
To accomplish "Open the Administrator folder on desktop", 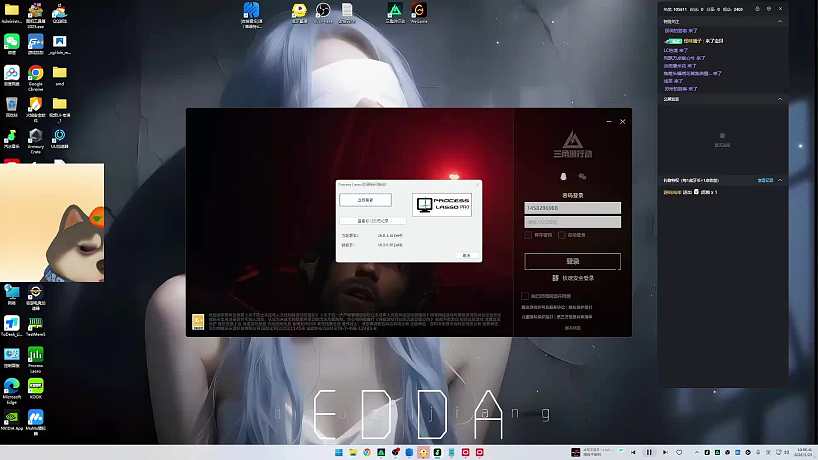I will point(11,13).
